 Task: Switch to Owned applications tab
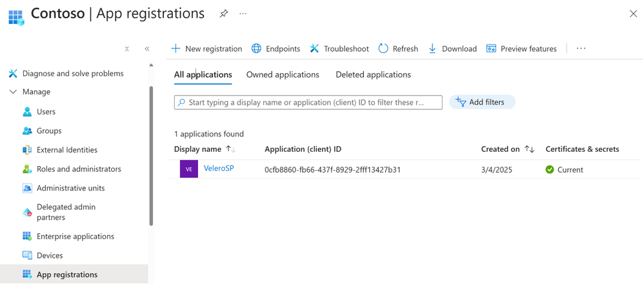(283, 75)
